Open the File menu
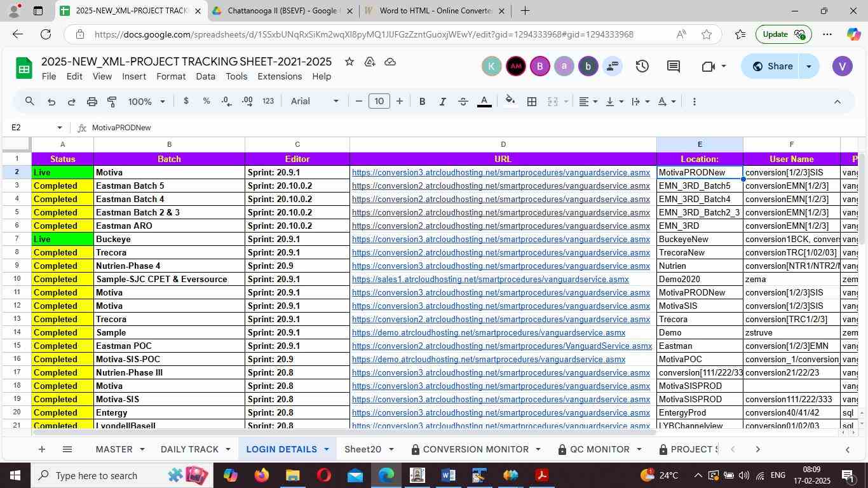The image size is (868, 488). 49,76
